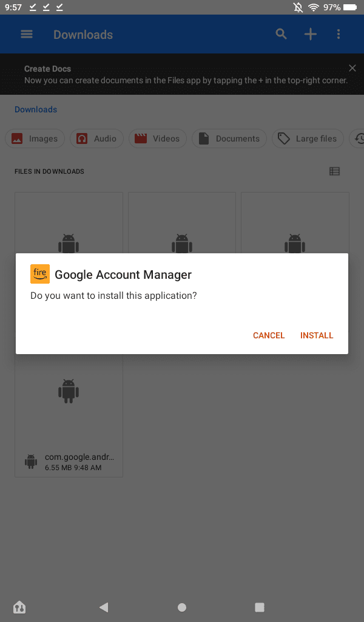Open the three-dot overflow menu
The width and height of the screenshot is (364, 622).
tap(339, 33)
